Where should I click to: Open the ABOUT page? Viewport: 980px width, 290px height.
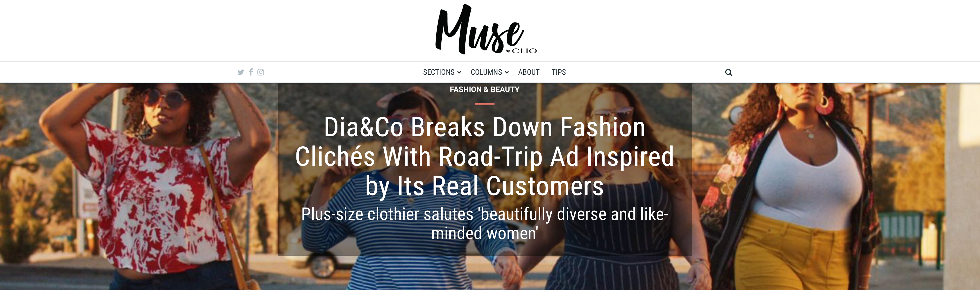pos(529,72)
